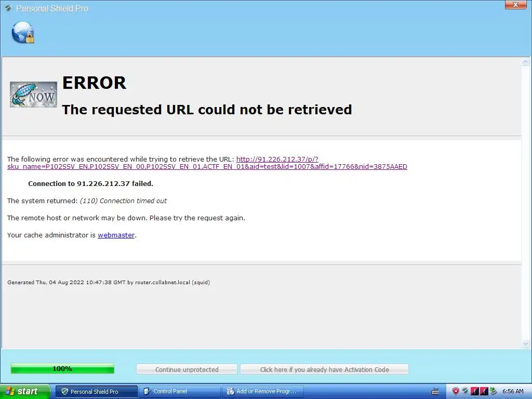Close the Personal Shield Pro window
The height and width of the screenshot is (399, 532).
[515, 4]
